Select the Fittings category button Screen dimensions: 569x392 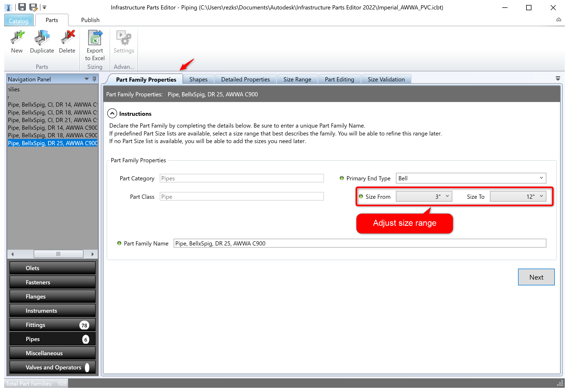[53, 325]
